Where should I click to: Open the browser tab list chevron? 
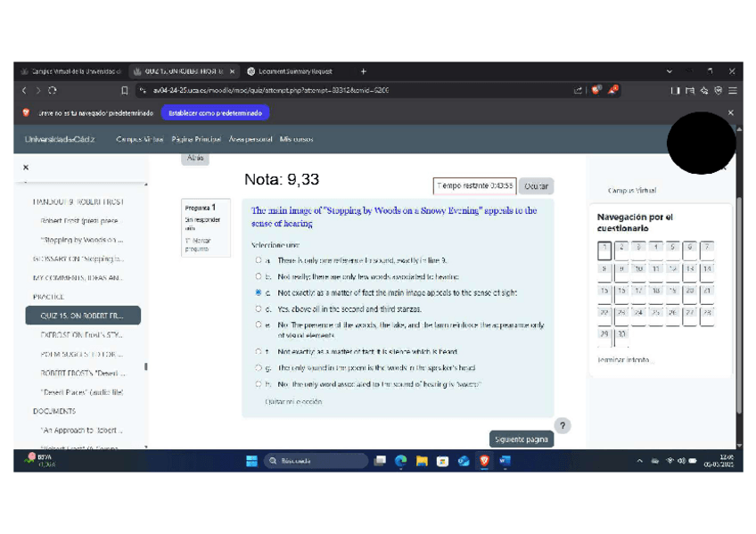point(670,71)
